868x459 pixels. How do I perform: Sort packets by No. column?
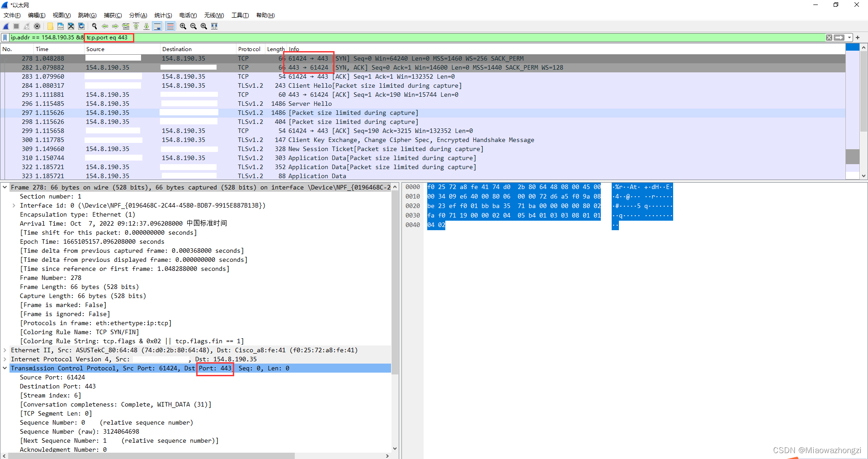[17, 49]
